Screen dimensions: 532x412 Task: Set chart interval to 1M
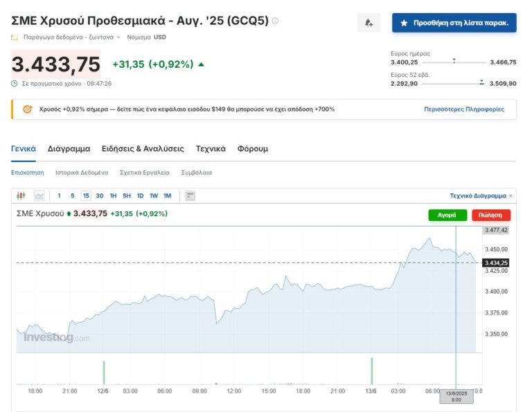(167, 196)
